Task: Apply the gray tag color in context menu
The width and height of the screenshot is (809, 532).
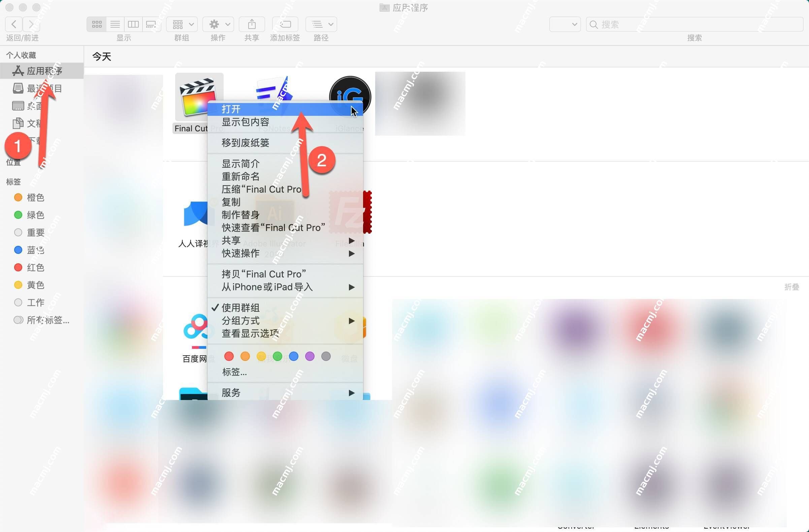Action: pyautogui.click(x=326, y=356)
